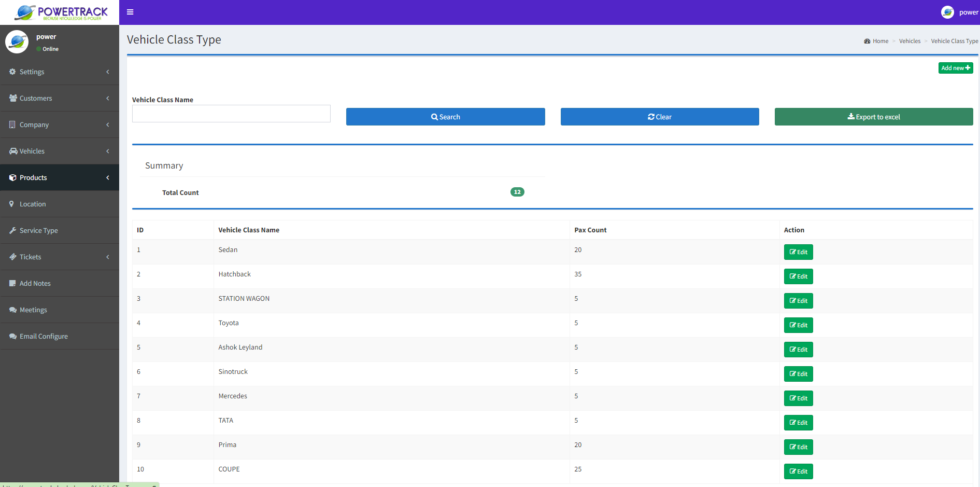Screen dimensions: 980x487
Task: Click Clear to reset filter
Action: click(x=659, y=117)
